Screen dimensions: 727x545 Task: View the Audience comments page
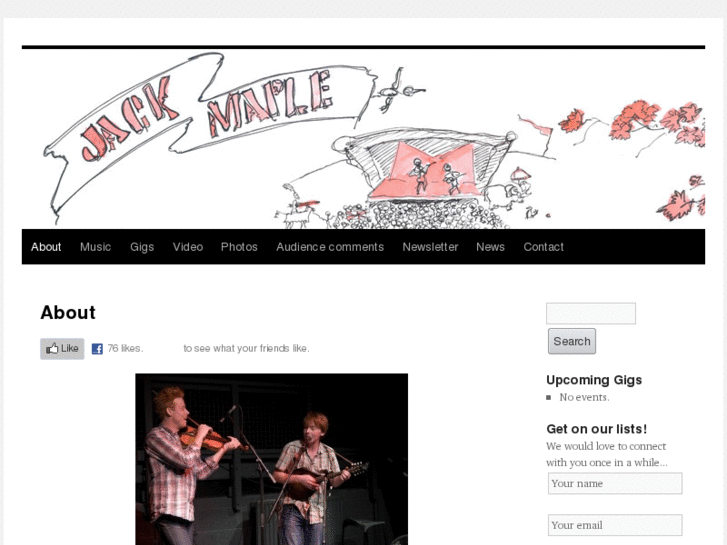pos(330,247)
